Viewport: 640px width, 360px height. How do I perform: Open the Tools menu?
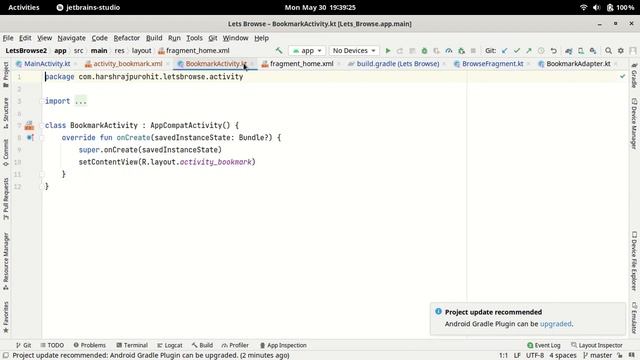194,38
